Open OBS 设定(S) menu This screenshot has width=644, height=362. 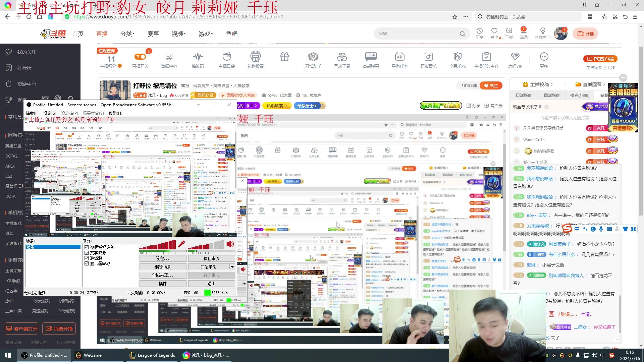coord(50,113)
